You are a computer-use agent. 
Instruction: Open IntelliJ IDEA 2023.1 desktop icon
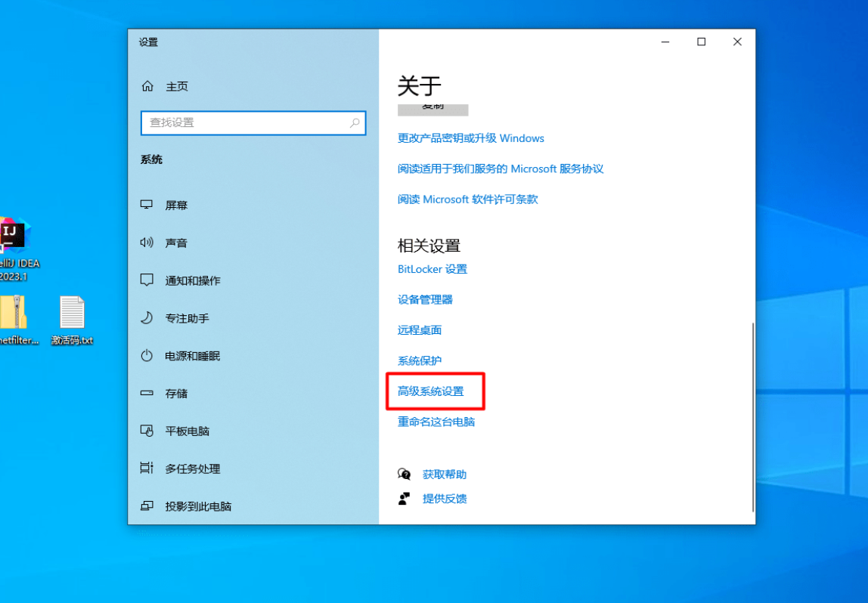[15, 249]
